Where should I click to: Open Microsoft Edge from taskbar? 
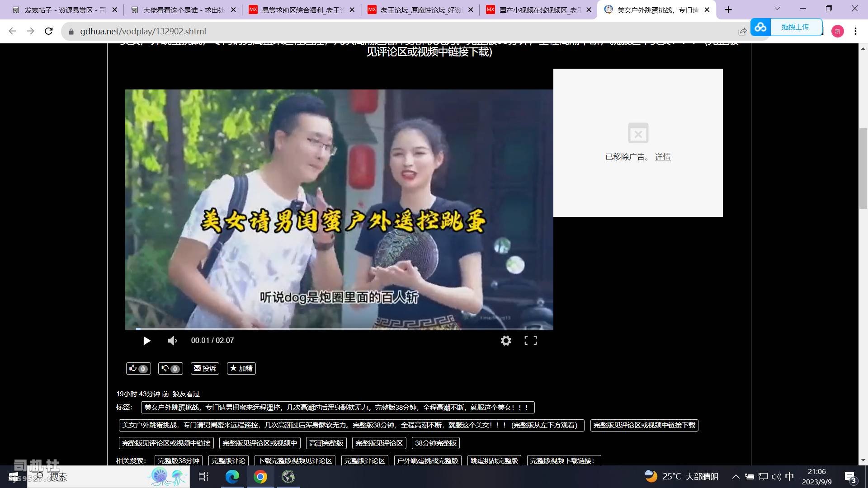click(232, 477)
